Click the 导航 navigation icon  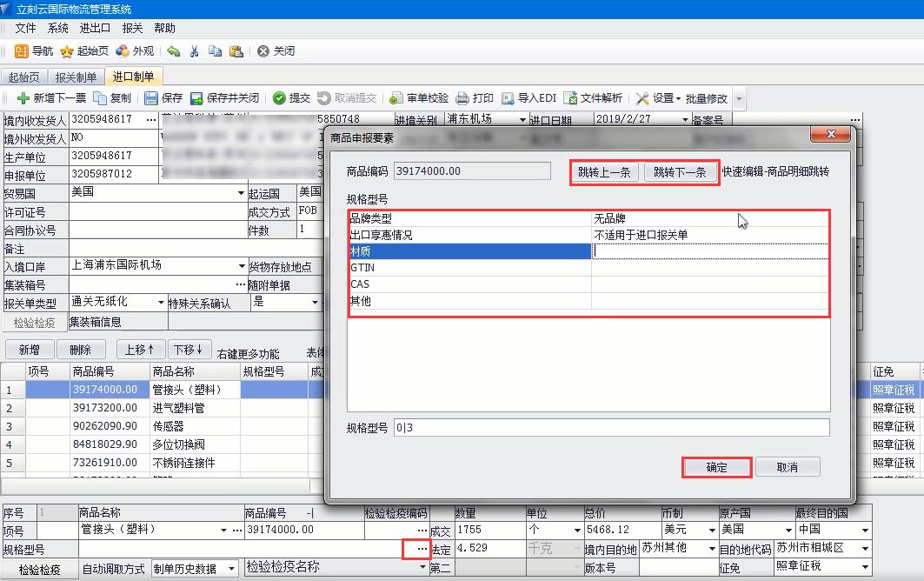pyautogui.click(x=22, y=51)
